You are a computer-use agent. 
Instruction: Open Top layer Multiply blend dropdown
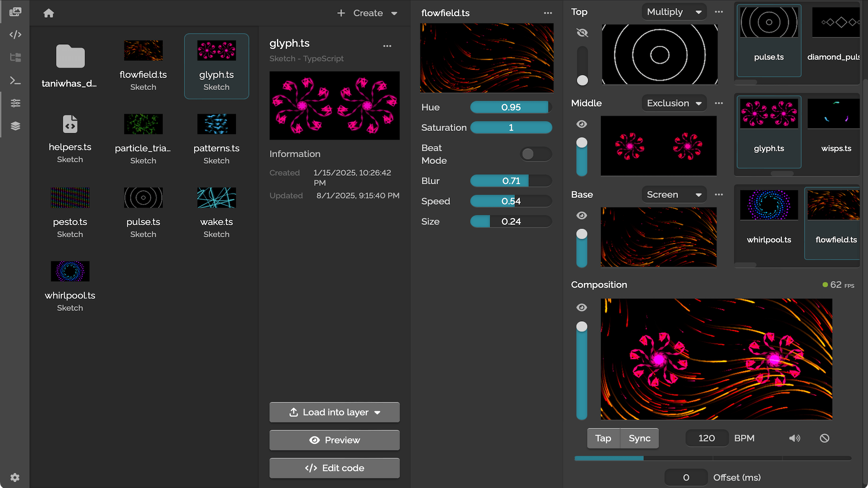tap(674, 12)
